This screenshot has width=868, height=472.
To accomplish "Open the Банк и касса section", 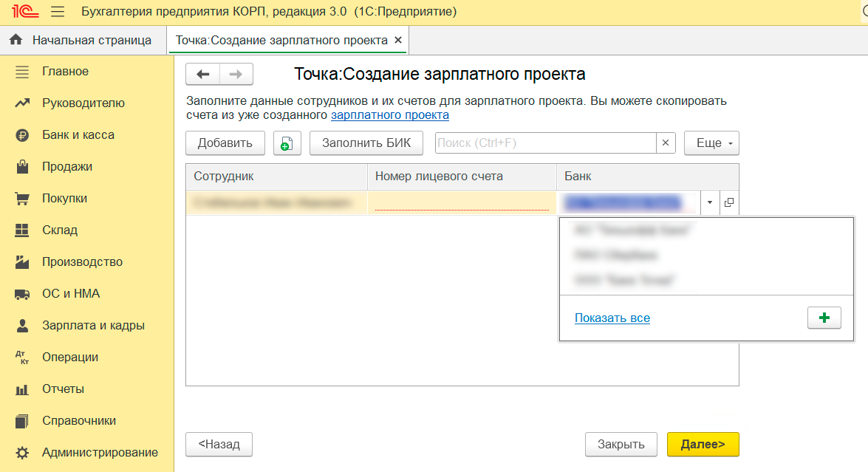I will coord(78,135).
